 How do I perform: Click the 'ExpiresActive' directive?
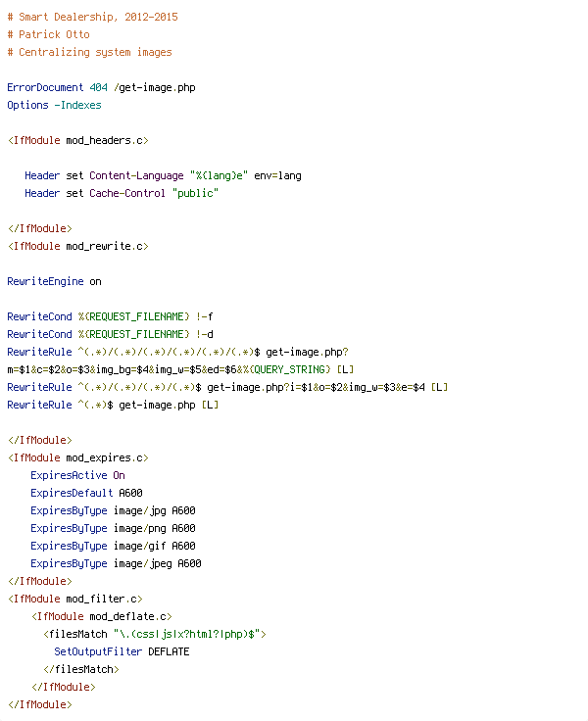tap(69, 475)
